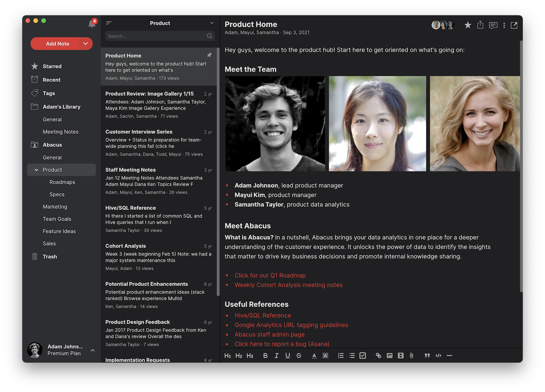Insert a horizontal divider line
This screenshot has width=545, height=392.
pos(449,356)
